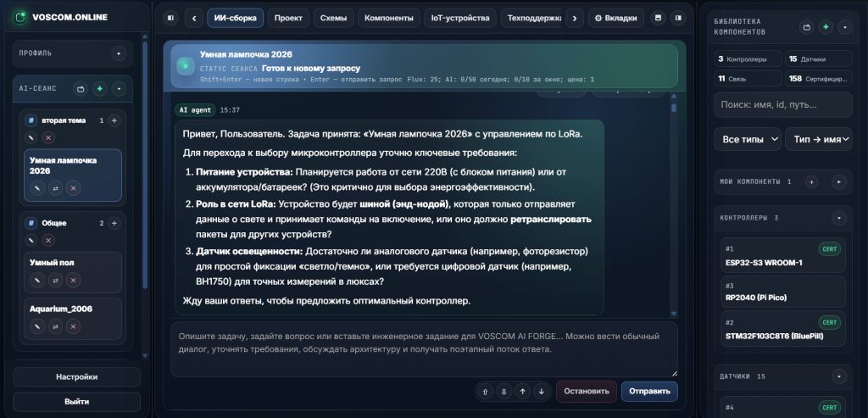Expand the Мои компоненты section
The height and width of the screenshot is (418, 868).
pos(839,181)
